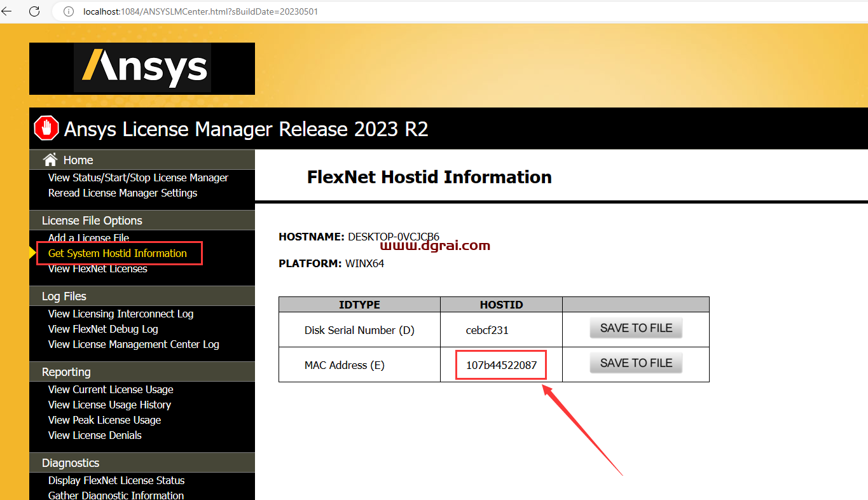Open View License Management Center Log
This screenshot has width=868, height=500.
pyautogui.click(x=134, y=344)
